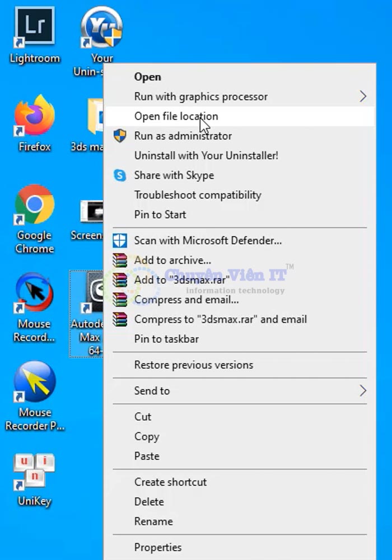Image resolution: width=392 pixels, height=560 pixels.
Task: Click the UniKey label text
Action: [x=35, y=501]
